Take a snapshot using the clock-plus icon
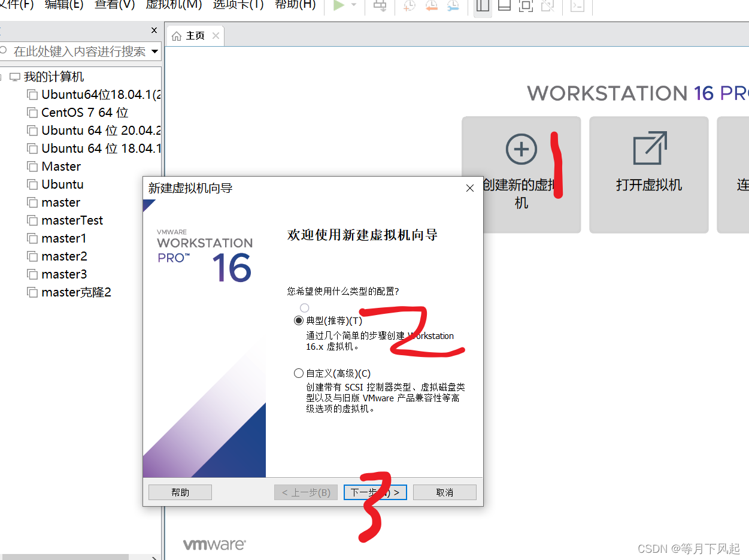 tap(409, 5)
